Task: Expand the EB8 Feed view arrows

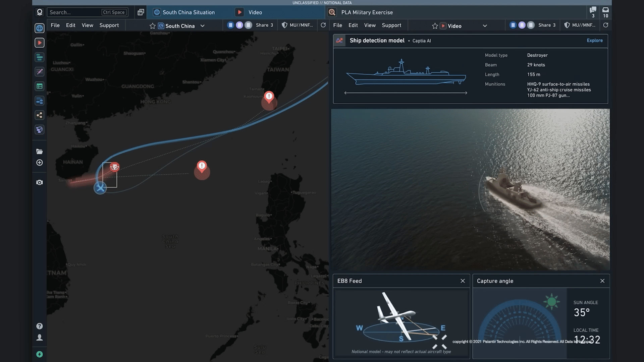Action: pyautogui.click(x=439, y=342)
